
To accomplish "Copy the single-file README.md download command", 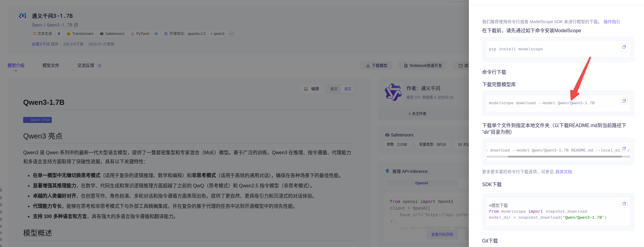I will click(624, 149).
